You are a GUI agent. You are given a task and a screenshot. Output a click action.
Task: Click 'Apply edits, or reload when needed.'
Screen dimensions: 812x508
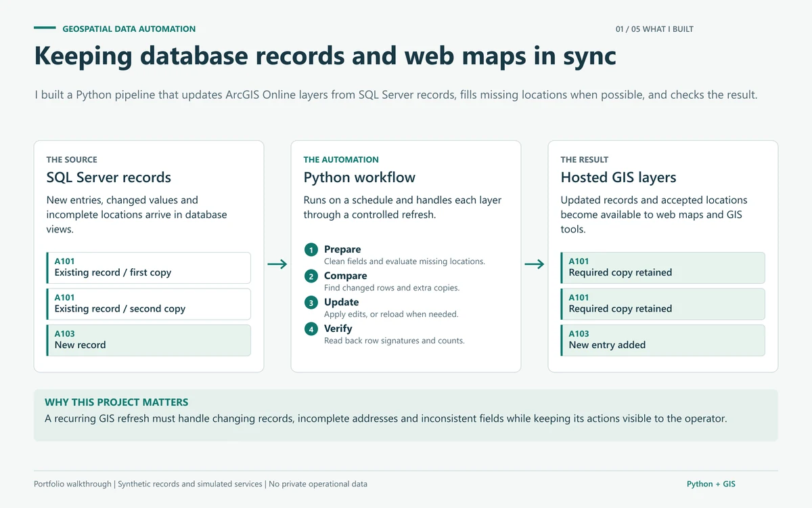pyautogui.click(x=391, y=314)
